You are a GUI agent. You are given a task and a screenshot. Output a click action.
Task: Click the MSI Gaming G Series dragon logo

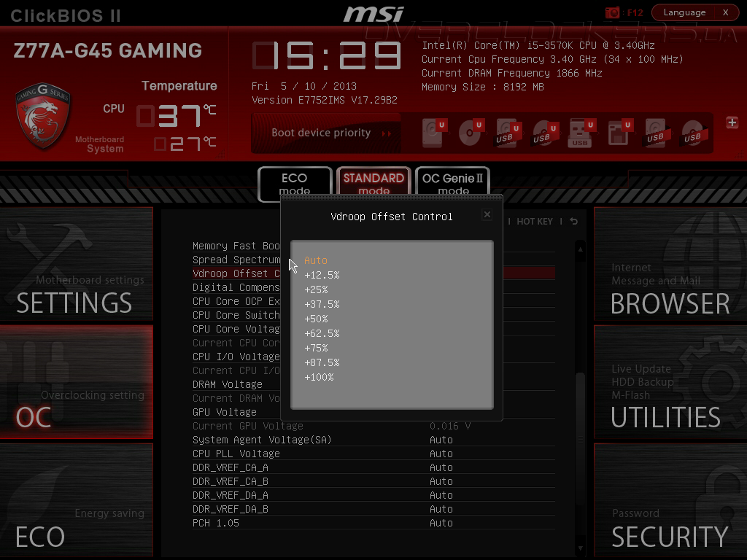click(x=43, y=116)
